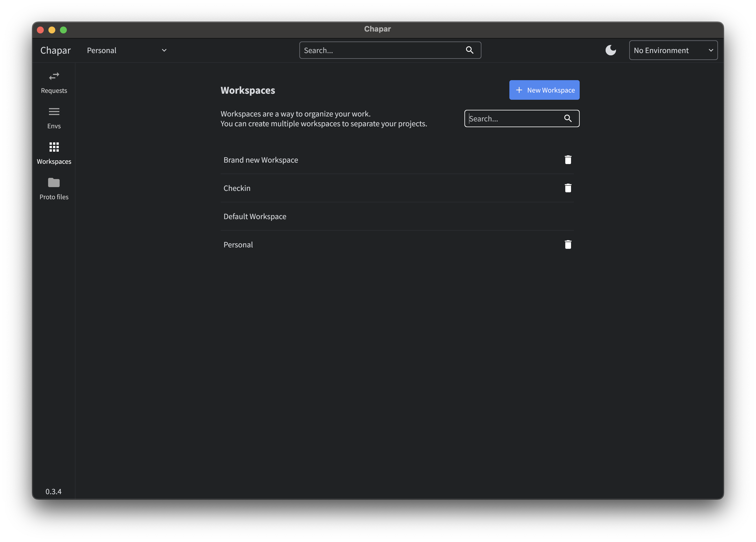The width and height of the screenshot is (756, 542).
Task: Close the Chapar window
Action: (x=40, y=30)
